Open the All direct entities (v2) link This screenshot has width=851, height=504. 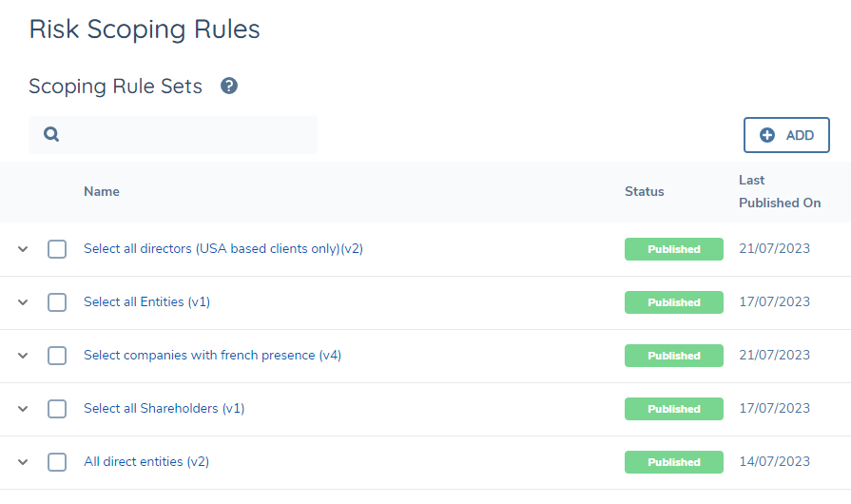pyautogui.click(x=146, y=462)
